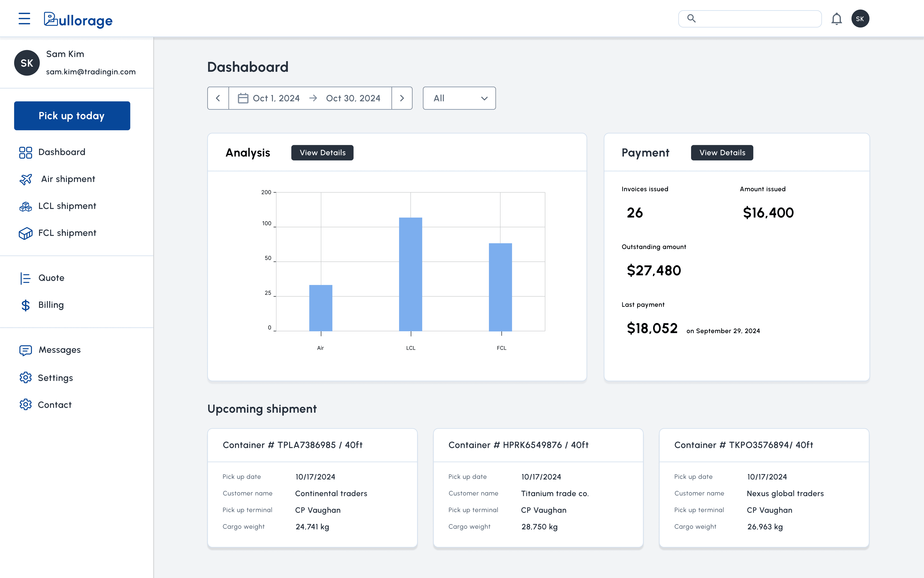Open the Dashboard menu item
Image resolution: width=924 pixels, height=578 pixels.
pyautogui.click(x=61, y=152)
